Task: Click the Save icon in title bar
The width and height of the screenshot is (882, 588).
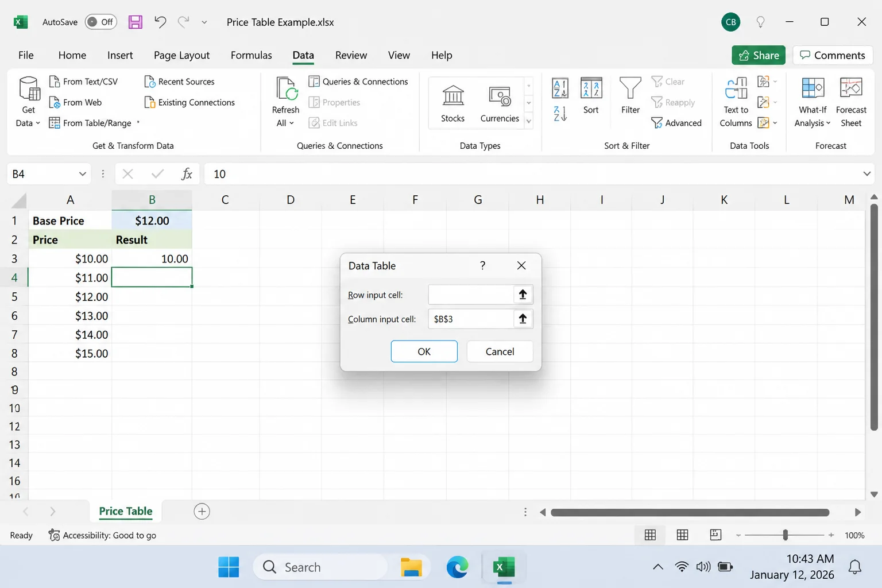Action: [x=135, y=22]
